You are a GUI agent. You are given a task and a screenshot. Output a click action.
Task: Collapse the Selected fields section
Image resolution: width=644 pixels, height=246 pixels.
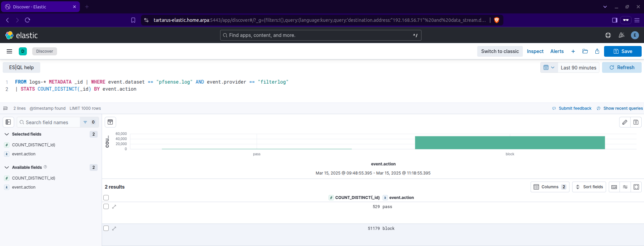point(7,134)
